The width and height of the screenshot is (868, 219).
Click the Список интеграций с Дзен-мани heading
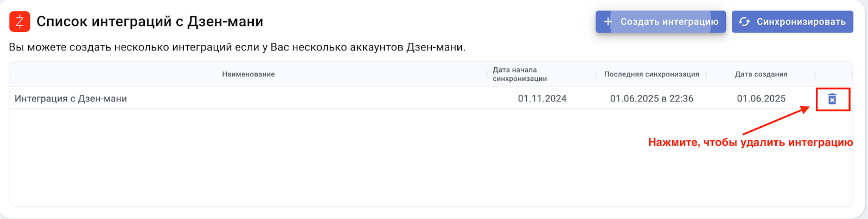pos(150,22)
